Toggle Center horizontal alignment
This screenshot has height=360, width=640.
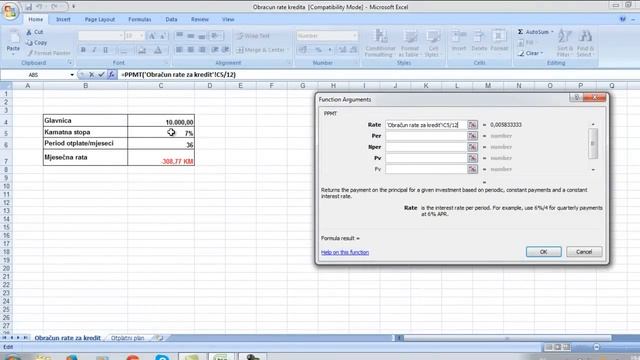point(191,50)
